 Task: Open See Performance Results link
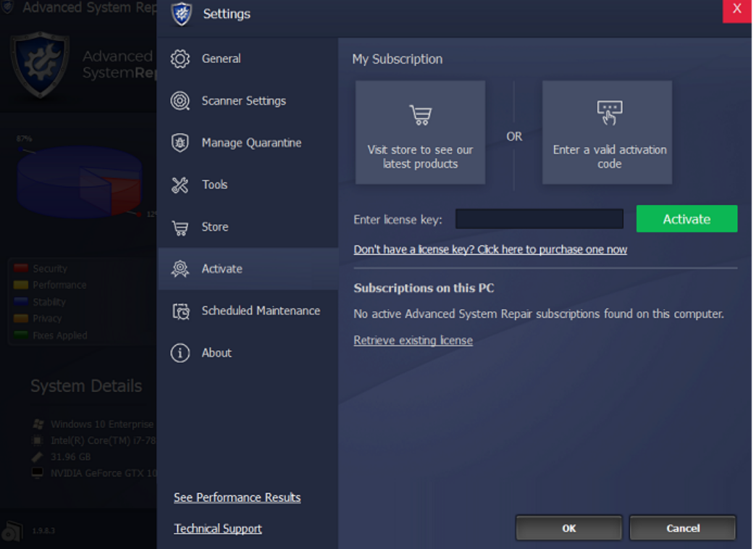[x=237, y=498]
